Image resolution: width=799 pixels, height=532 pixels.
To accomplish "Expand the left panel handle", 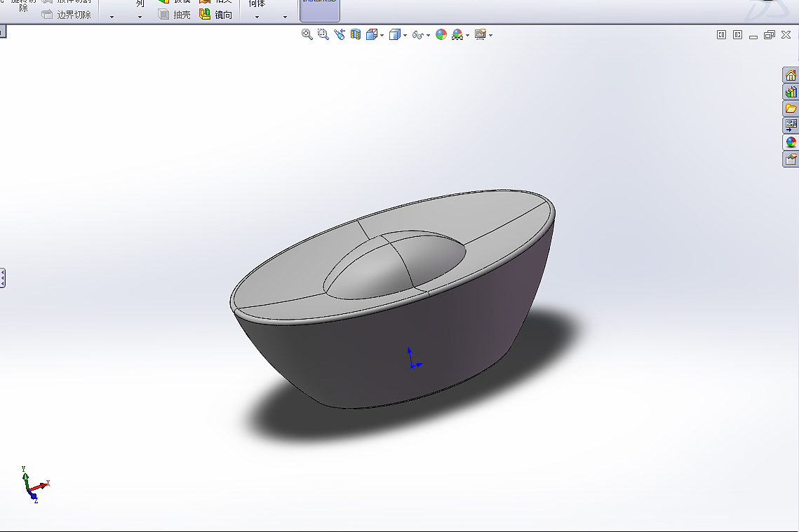I will click(x=3, y=278).
